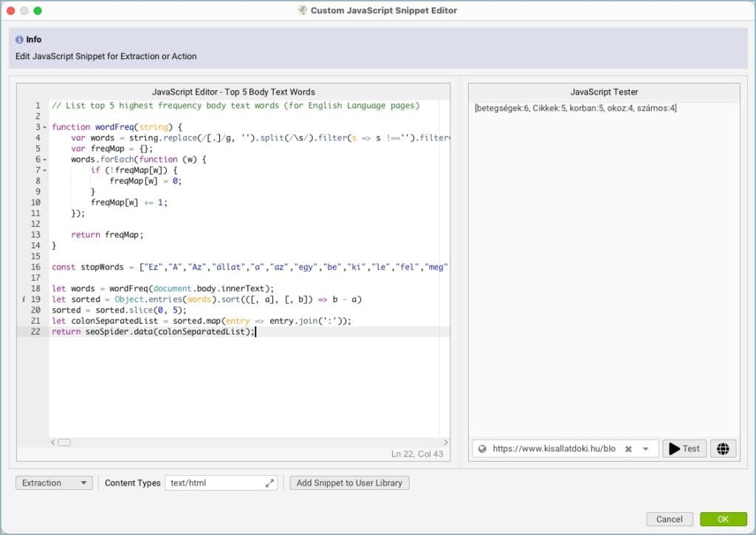756x535 pixels.
Task: Fold the forEach block at line 6
Action: pyautogui.click(x=45, y=160)
